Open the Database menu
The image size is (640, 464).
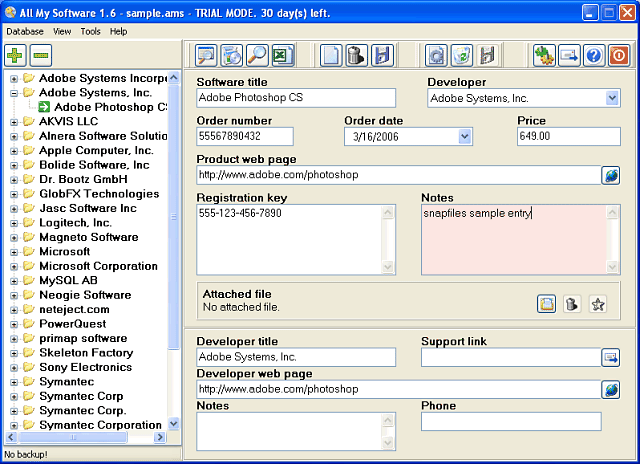click(x=25, y=31)
